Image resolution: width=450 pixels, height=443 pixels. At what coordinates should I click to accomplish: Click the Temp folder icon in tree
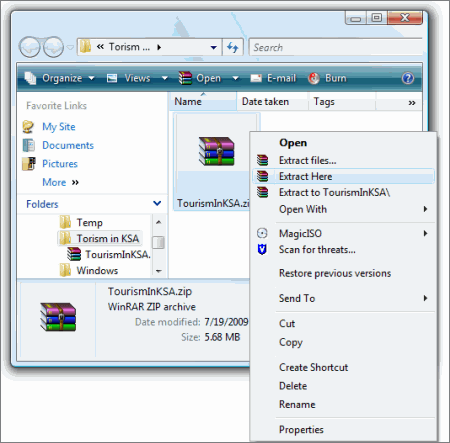point(65,222)
